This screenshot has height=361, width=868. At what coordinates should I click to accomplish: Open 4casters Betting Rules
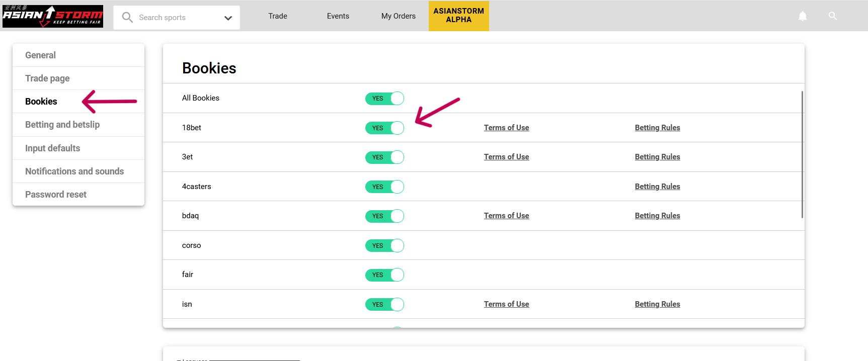[657, 187]
